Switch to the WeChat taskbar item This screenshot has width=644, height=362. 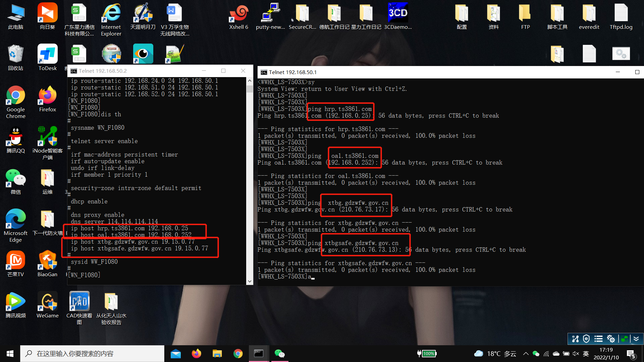(279, 354)
